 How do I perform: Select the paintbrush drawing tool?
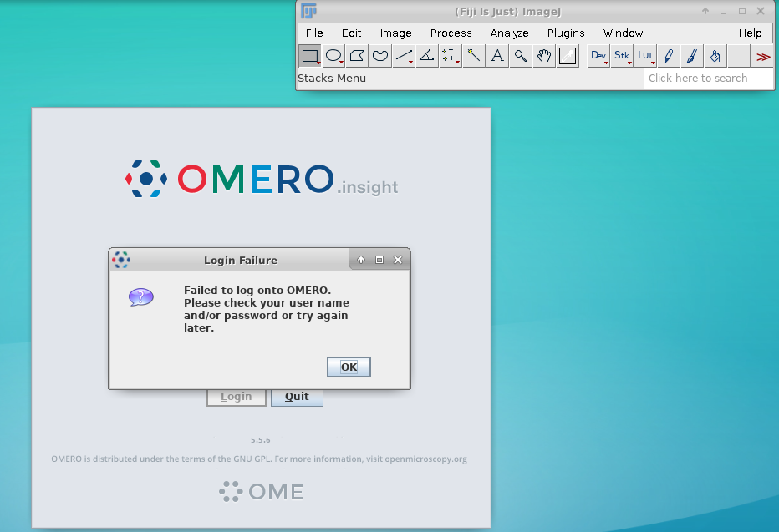pos(691,55)
